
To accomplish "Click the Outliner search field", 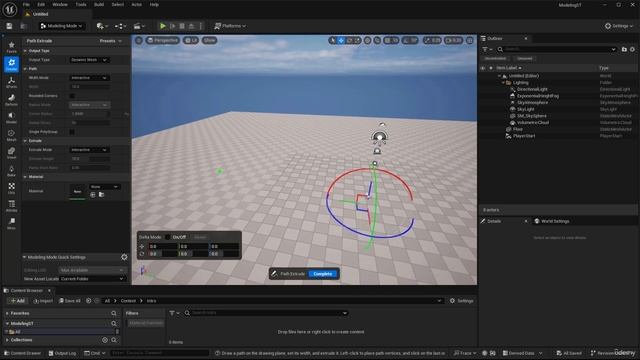I will pyautogui.click(x=557, y=49).
